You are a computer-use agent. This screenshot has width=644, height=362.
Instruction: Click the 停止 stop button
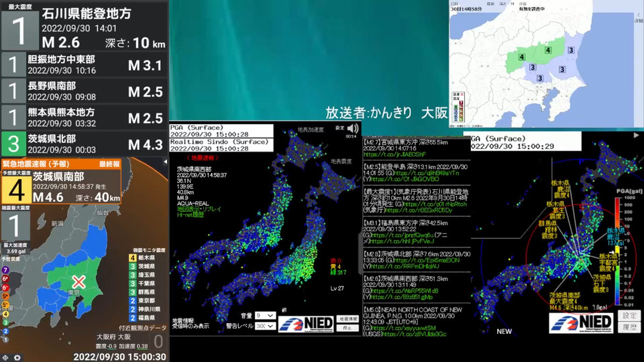(348, 328)
